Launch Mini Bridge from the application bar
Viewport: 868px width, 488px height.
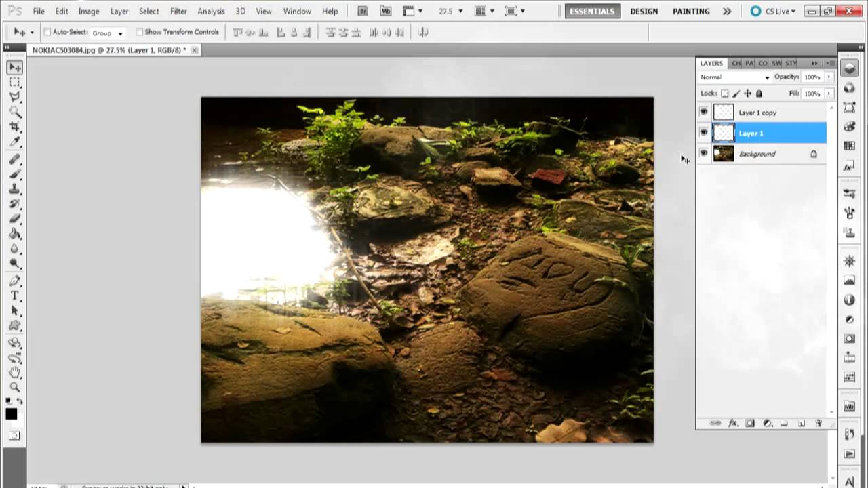(x=386, y=11)
